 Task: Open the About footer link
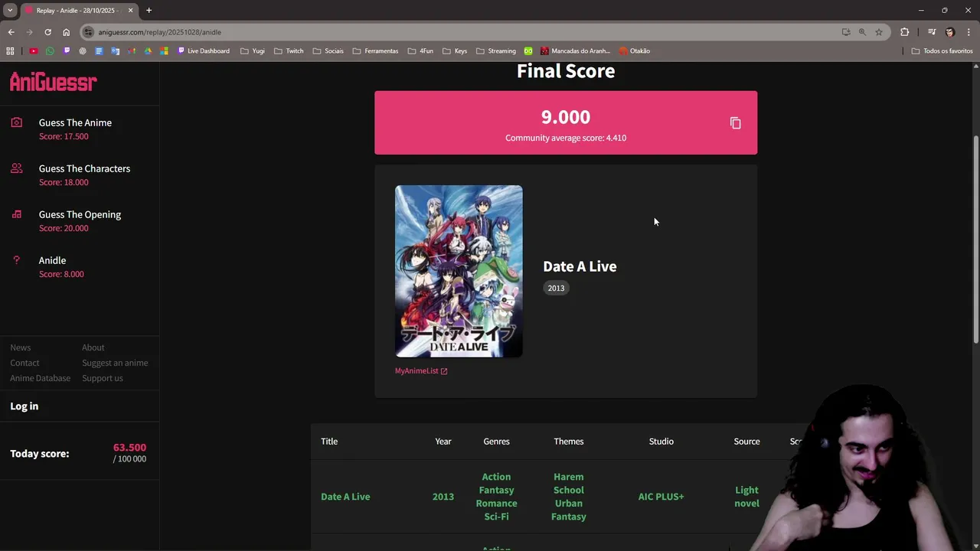point(93,347)
